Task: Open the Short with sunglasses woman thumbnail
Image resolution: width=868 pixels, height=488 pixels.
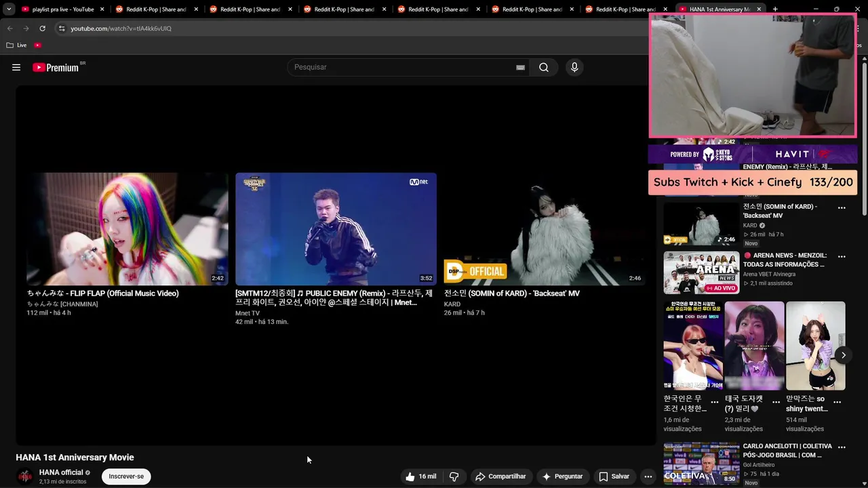Action: pos(693,346)
